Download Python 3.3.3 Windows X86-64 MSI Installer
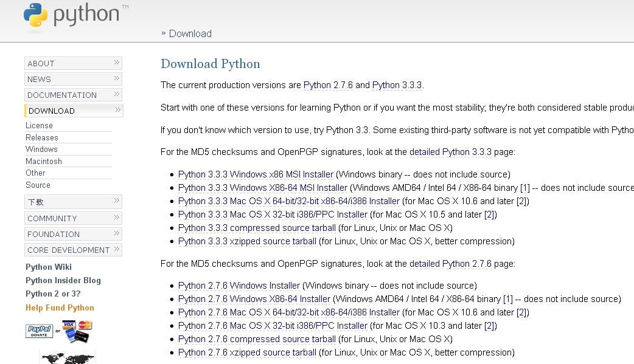Image resolution: width=634 pixels, height=364 pixels. point(263,188)
